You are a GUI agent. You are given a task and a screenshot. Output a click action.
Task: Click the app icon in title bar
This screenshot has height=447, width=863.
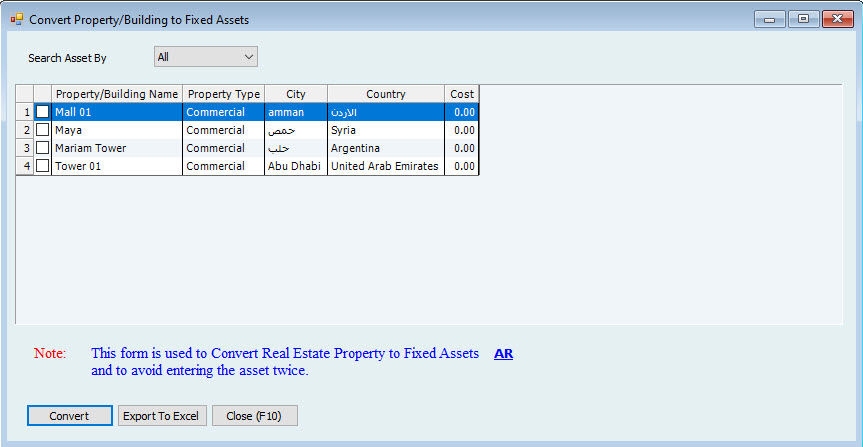(x=16, y=19)
